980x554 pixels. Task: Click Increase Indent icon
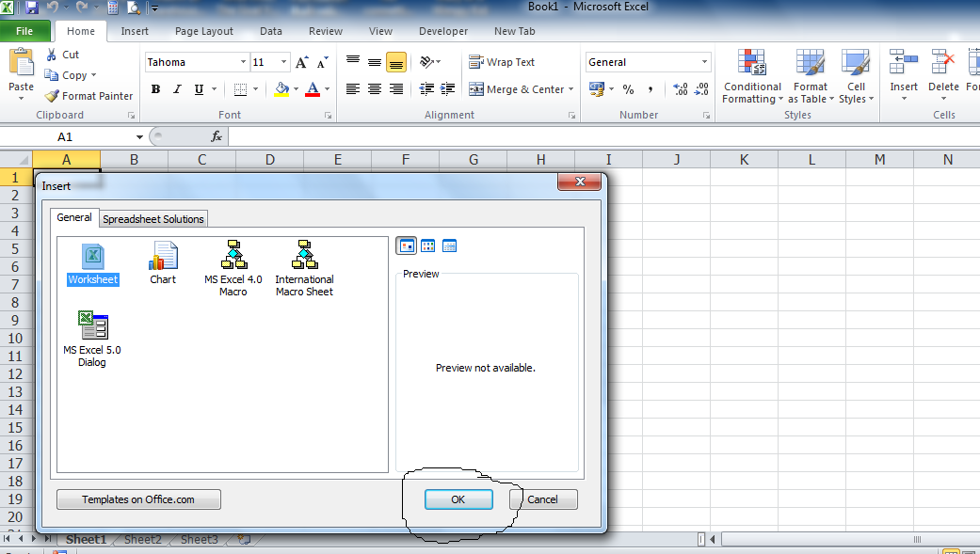[447, 89]
